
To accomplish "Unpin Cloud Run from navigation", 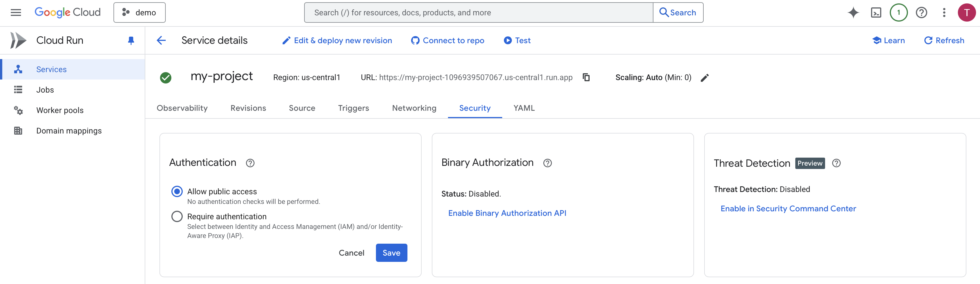I will click(131, 40).
